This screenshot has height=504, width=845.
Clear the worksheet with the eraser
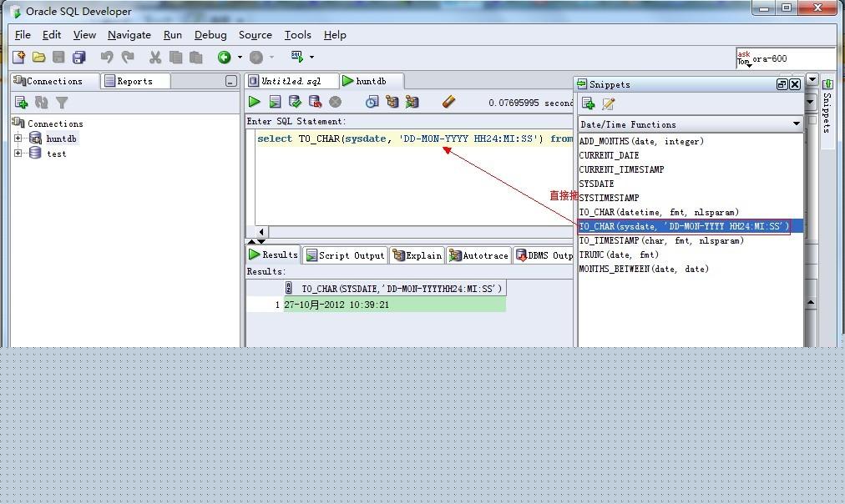pyautogui.click(x=448, y=102)
